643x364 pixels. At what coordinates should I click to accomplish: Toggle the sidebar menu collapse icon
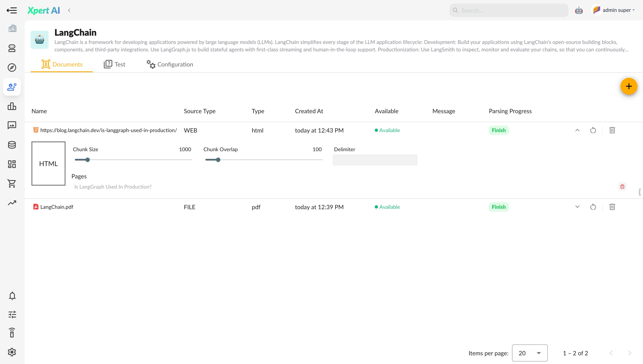[11, 10]
